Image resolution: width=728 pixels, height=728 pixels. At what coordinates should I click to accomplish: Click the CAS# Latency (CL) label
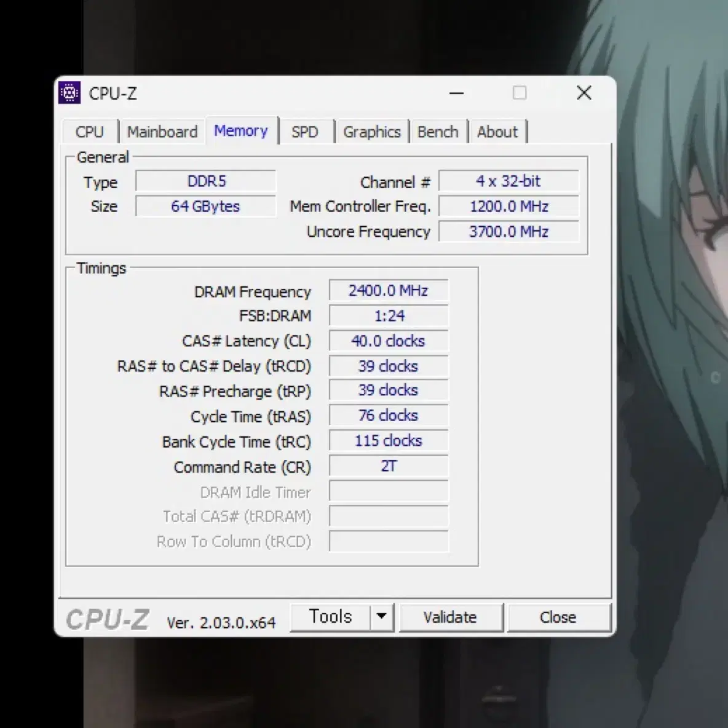247,341
